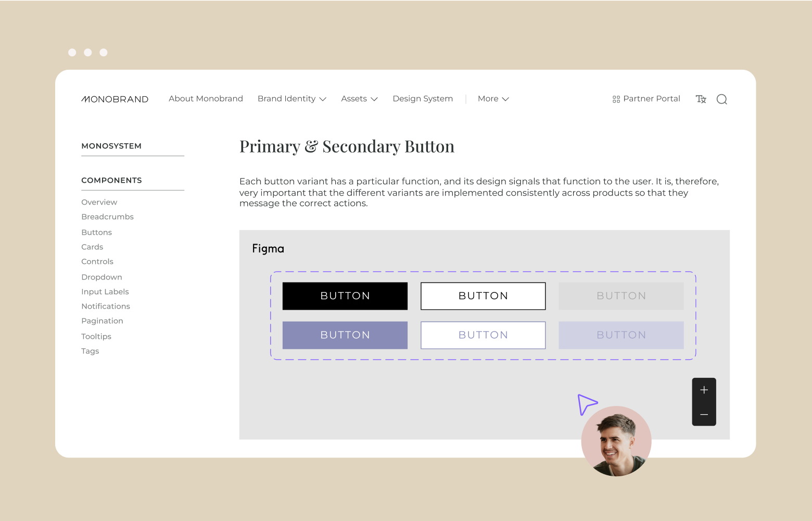This screenshot has width=812, height=521.
Task: Select the Pagination sidebar link
Action: (102, 321)
